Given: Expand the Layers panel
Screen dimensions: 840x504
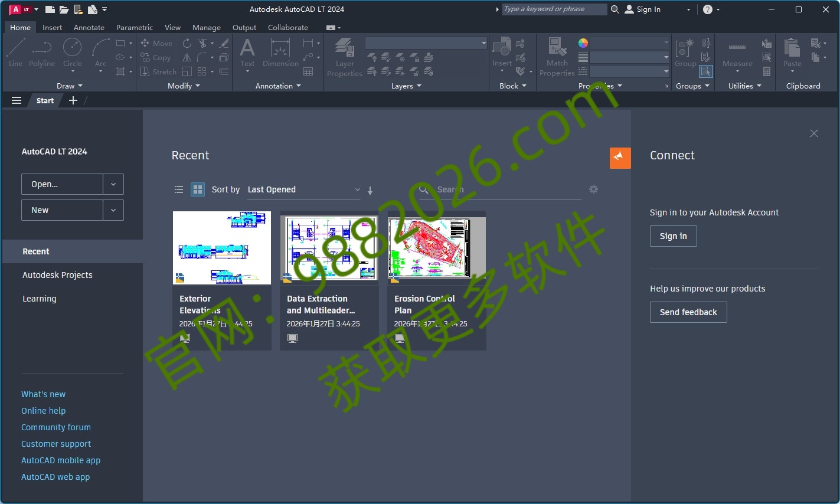Looking at the screenshot, I should click(x=406, y=86).
